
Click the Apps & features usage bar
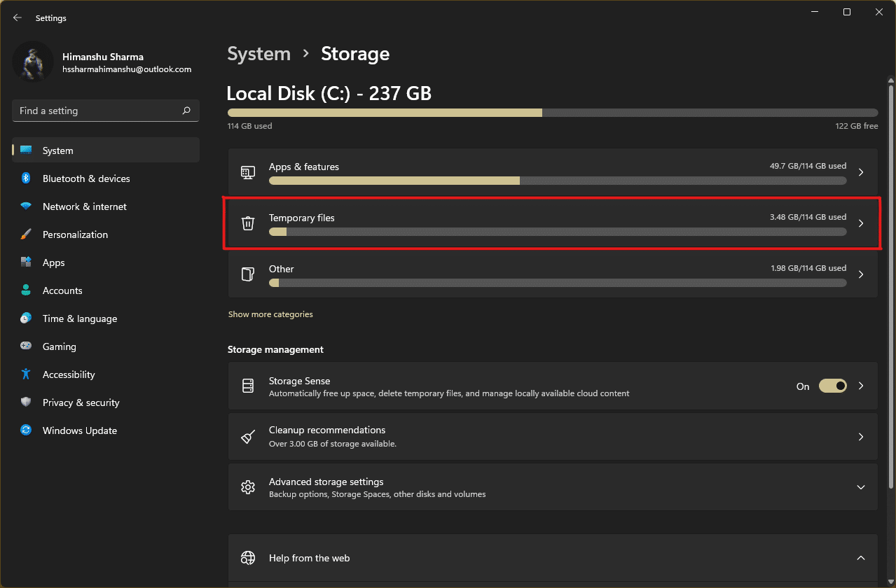[x=558, y=181]
